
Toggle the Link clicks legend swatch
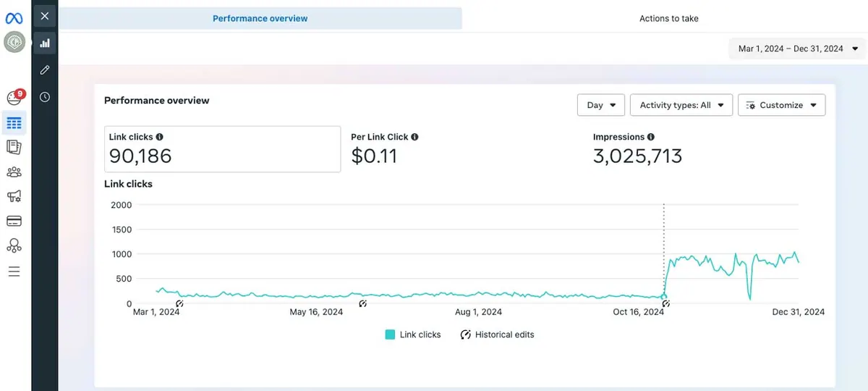tap(390, 335)
